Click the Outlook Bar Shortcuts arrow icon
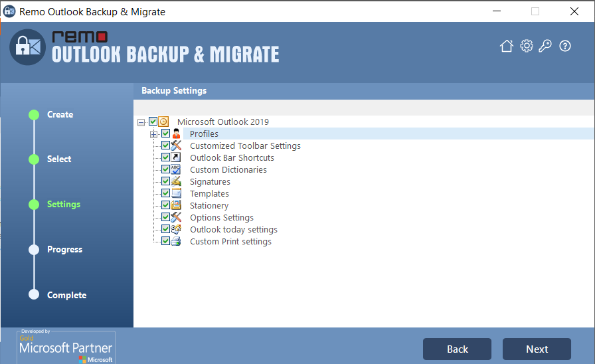This screenshot has height=364, width=595. point(177,158)
